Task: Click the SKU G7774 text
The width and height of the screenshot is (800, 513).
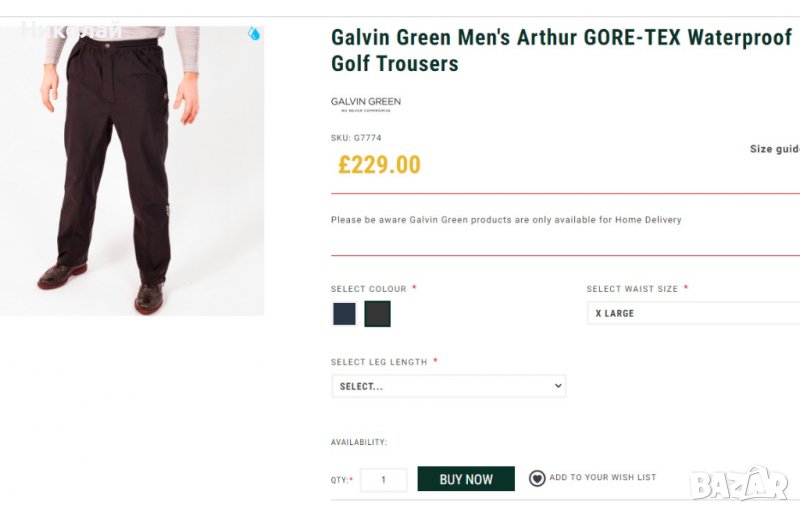Action: (x=356, y=138)
